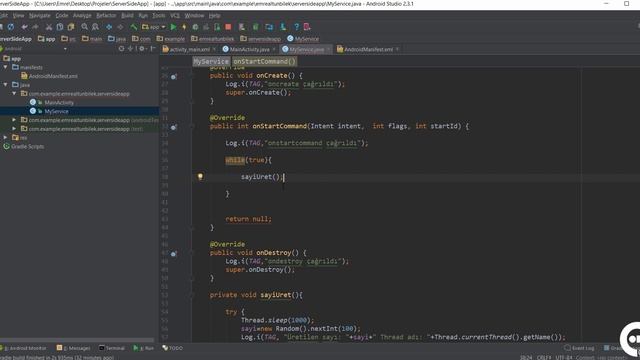Switch to AndroidManifest.xml tab

click(x=364, y=49)
